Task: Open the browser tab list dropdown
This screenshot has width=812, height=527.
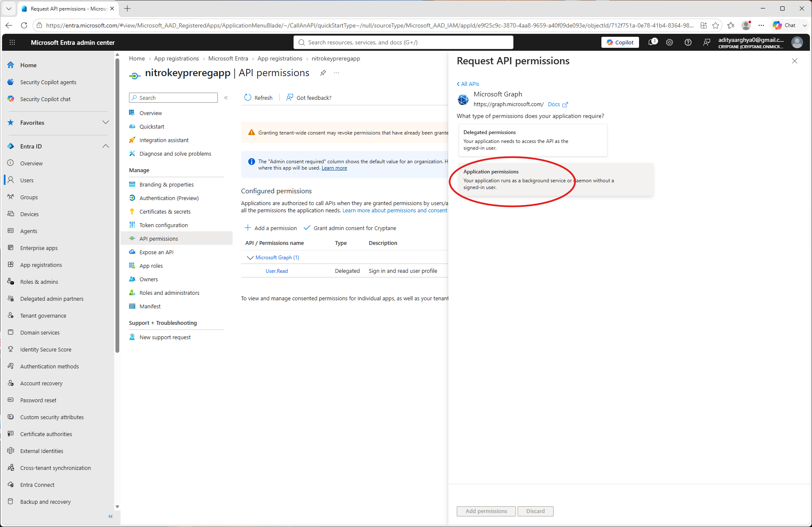Action: (x=8, y=8)
